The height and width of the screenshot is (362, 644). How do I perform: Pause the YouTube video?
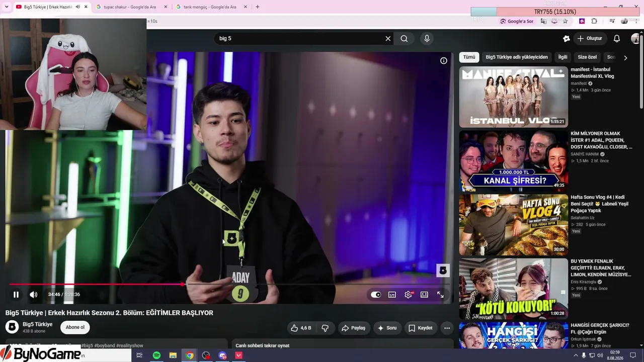tap(16, 295)
